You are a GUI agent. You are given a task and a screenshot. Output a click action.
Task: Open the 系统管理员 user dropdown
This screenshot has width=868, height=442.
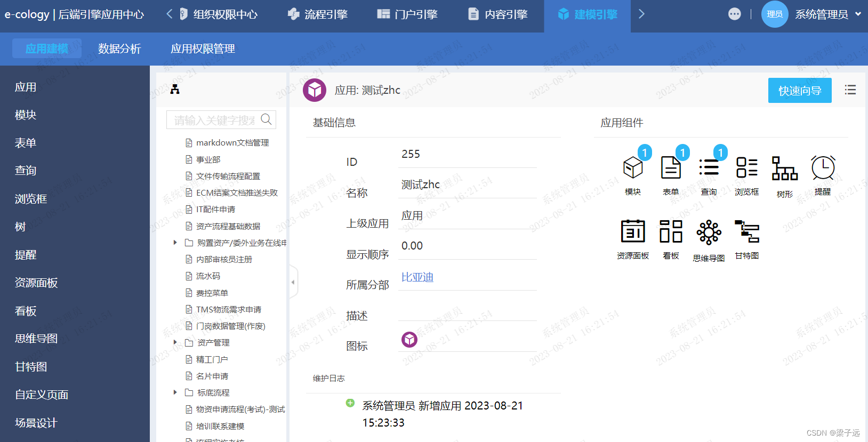pyautogui.click(x=828, y=14)
